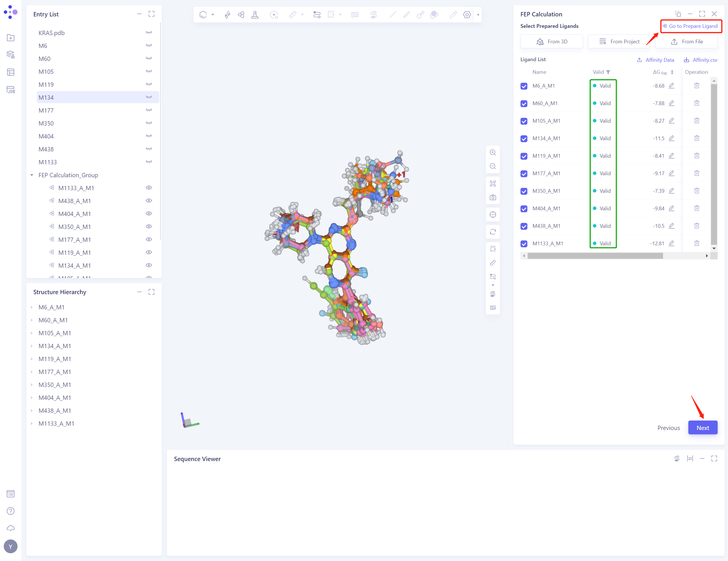Uncheck the M105_A_M1 ligand checkbox
Screen dimensions: 728x561
coord(524,121)
